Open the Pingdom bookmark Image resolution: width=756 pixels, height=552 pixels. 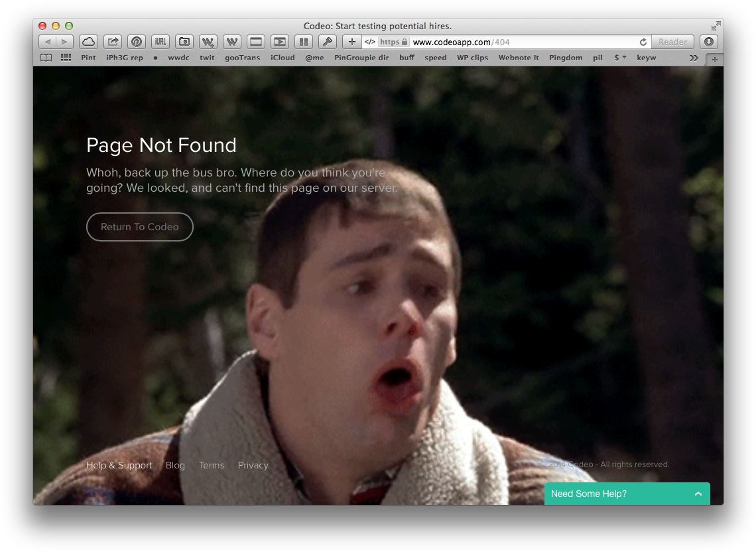pyautogui.click(x=565, y=58)
